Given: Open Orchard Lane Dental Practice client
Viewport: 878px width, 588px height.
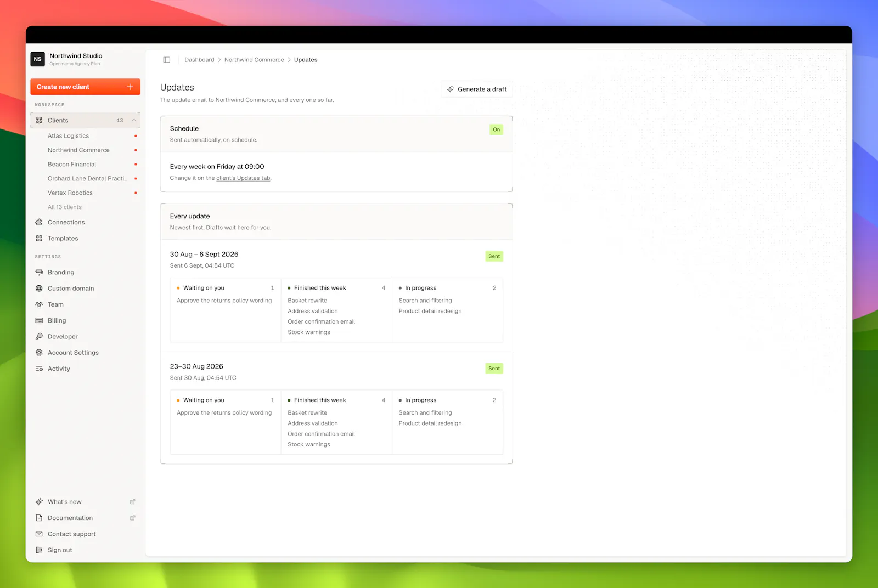Looking at the screenshot, I should [x=87, y=179].
